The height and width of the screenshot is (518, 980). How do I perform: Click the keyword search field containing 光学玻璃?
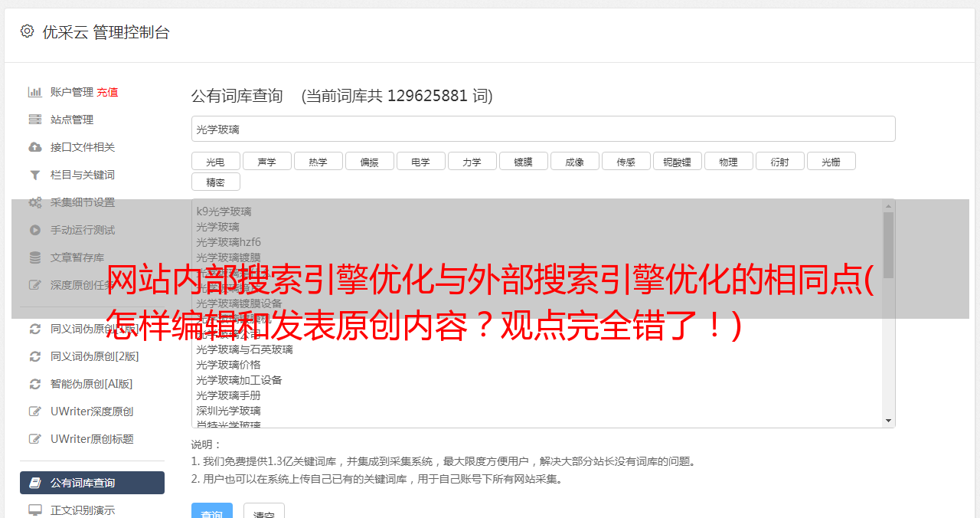click(544, 129)
